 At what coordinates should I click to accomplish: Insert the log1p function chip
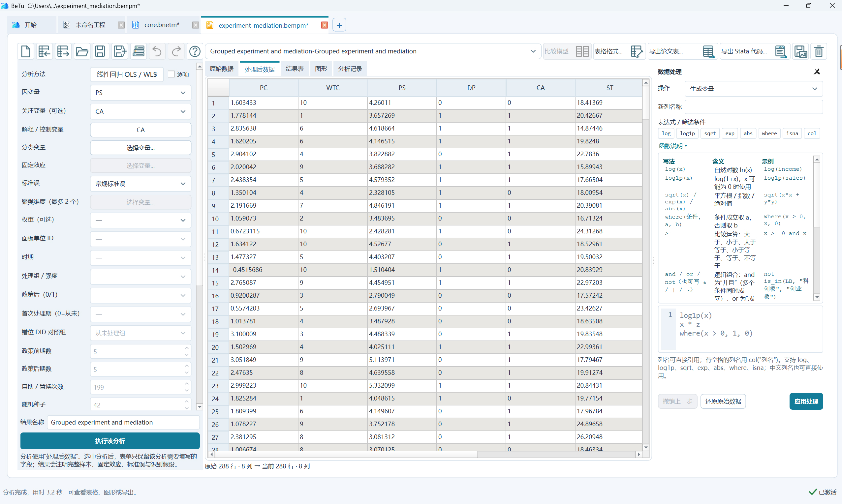[687, 133]
